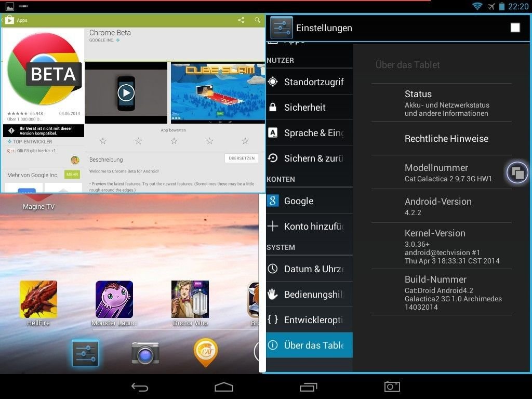Open Datum & Uhrzeit settings
Screen dimensions: 532x399
click(310, 269)
